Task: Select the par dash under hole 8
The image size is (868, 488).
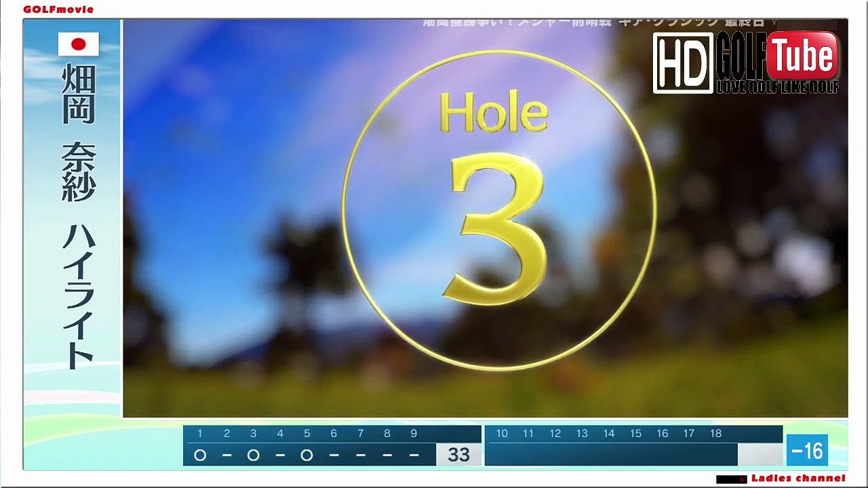Action: coord(387,455)
